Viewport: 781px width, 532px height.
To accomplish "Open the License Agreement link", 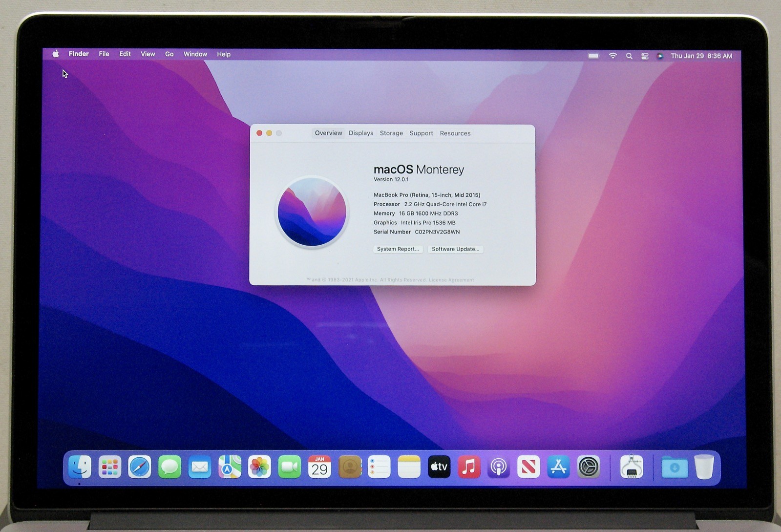I will coord(451,280).
